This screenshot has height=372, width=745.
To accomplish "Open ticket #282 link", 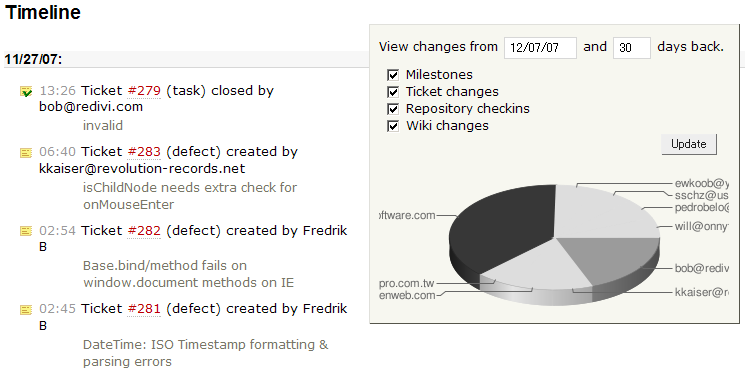I will [x=144, y=231].
